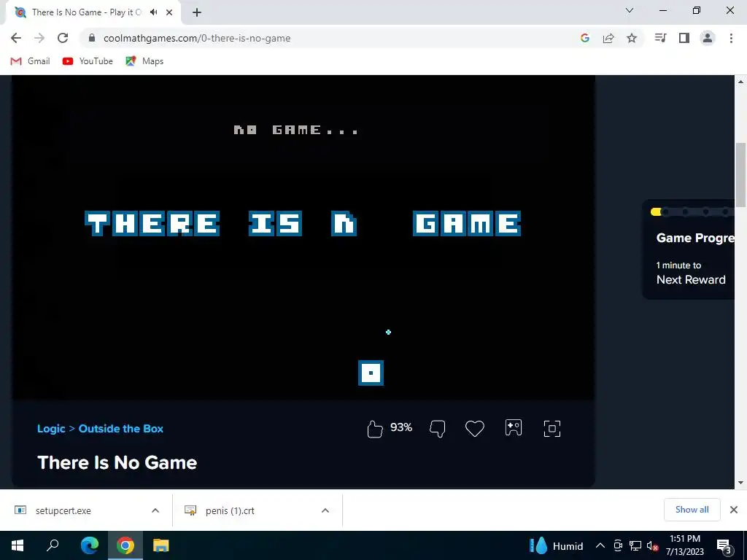
Task: Close the There Is No Game tab
Action: click(169, 12)
